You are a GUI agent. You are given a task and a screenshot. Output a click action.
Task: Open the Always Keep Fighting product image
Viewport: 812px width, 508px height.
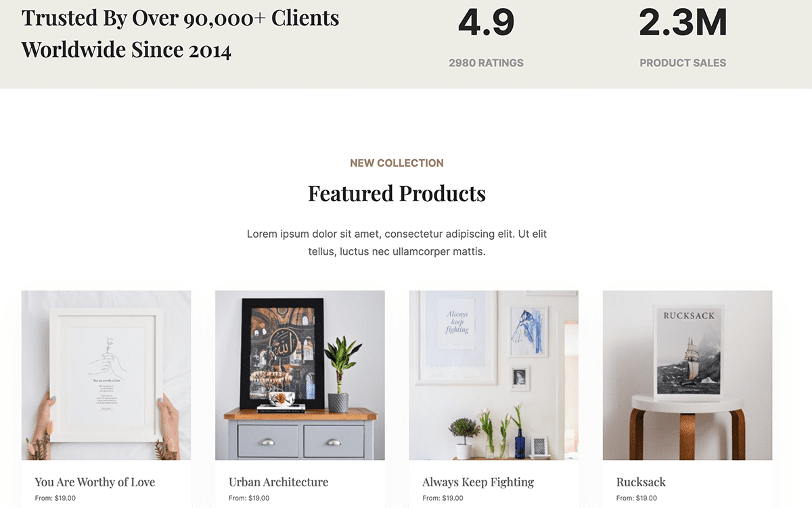tap(494, 375)
